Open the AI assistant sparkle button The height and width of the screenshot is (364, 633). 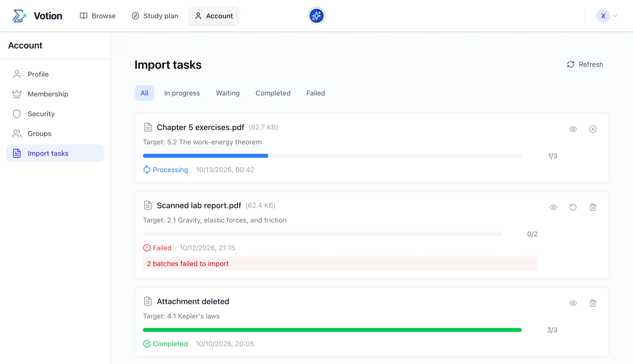point(316,16)
